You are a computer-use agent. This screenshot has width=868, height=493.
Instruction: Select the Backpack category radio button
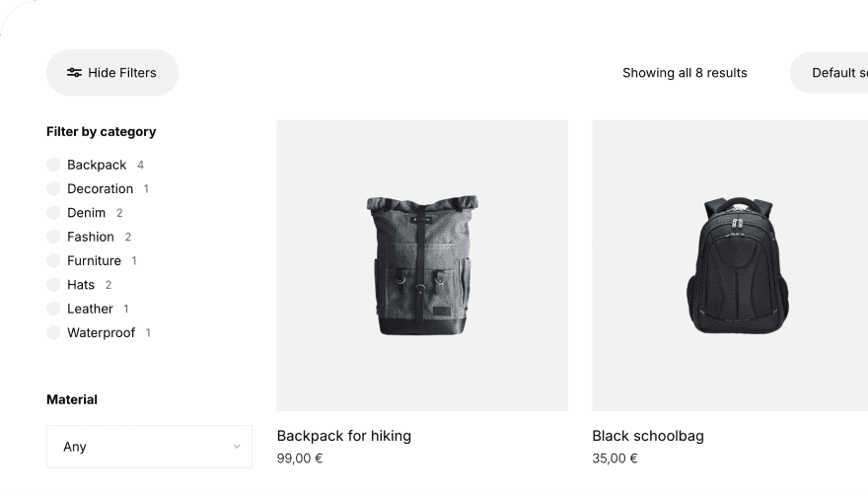click(53, 165)
